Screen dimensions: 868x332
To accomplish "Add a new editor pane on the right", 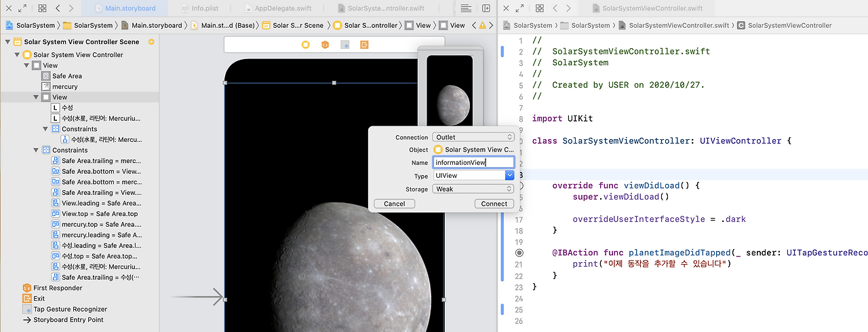I will coord(486,8).
